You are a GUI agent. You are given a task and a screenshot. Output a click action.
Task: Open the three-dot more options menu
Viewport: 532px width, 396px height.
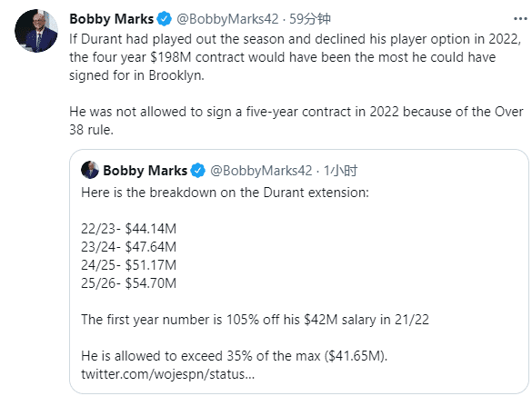click(520, 19)
